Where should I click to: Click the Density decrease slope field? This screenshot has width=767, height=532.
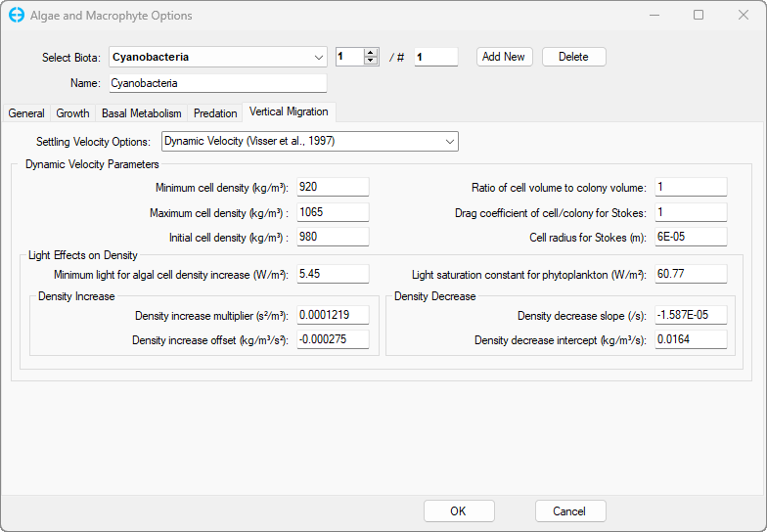click(x=691, y=315)
